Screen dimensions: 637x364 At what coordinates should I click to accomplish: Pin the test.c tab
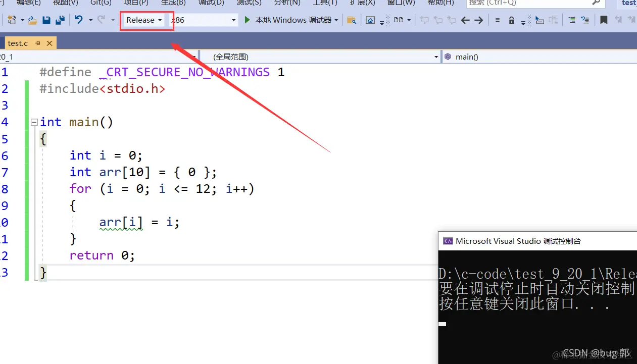coord(38,43)
